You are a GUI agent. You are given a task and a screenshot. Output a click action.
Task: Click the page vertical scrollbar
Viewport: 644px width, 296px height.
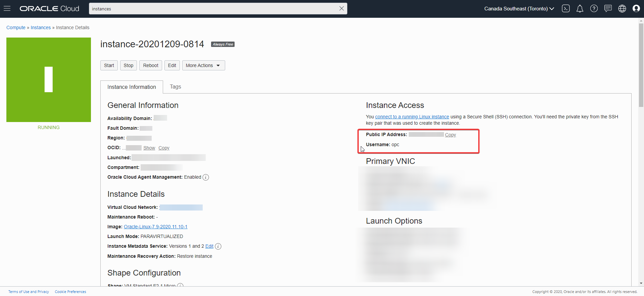click(641, 65)
